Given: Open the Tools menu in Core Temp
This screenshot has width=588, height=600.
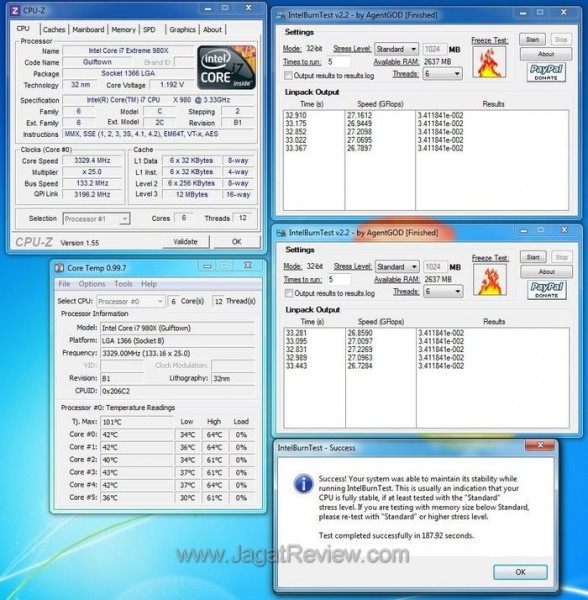Looking at the screenshot, I should (x=123, y=284).
